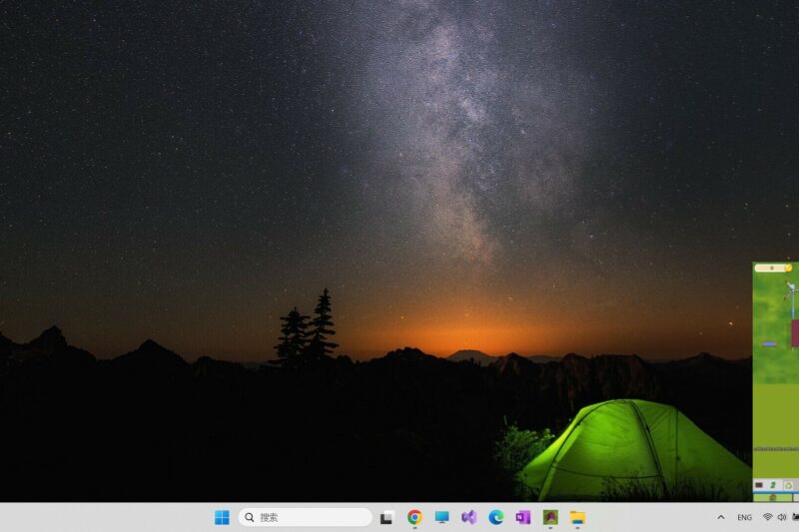Open the ENG input language switcher
799x532 pixels.
(x=744, y=517)
